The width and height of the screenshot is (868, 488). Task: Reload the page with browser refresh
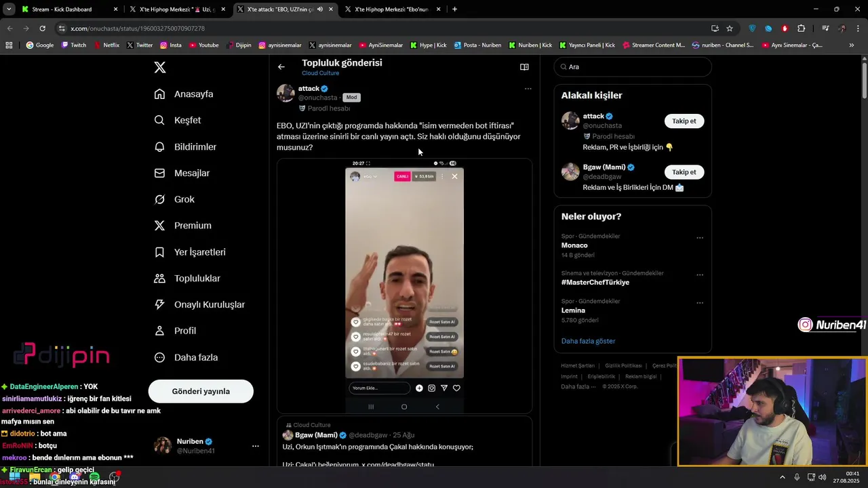click(42, 28)
